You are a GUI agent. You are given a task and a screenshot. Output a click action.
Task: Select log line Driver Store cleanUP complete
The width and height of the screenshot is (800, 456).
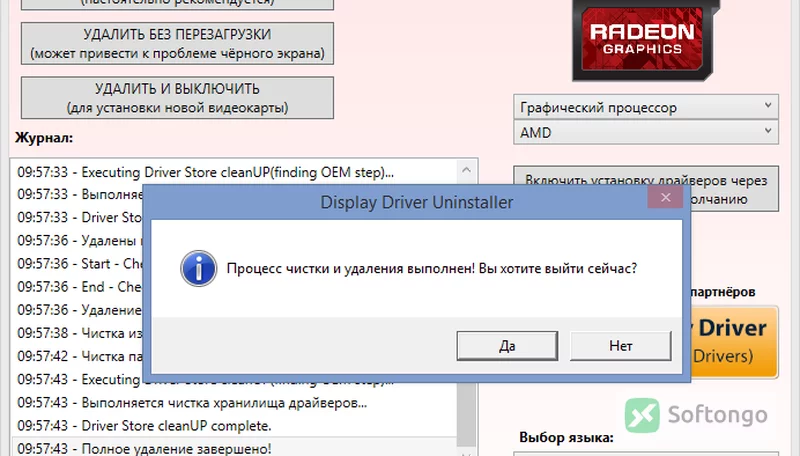(144, 425)
